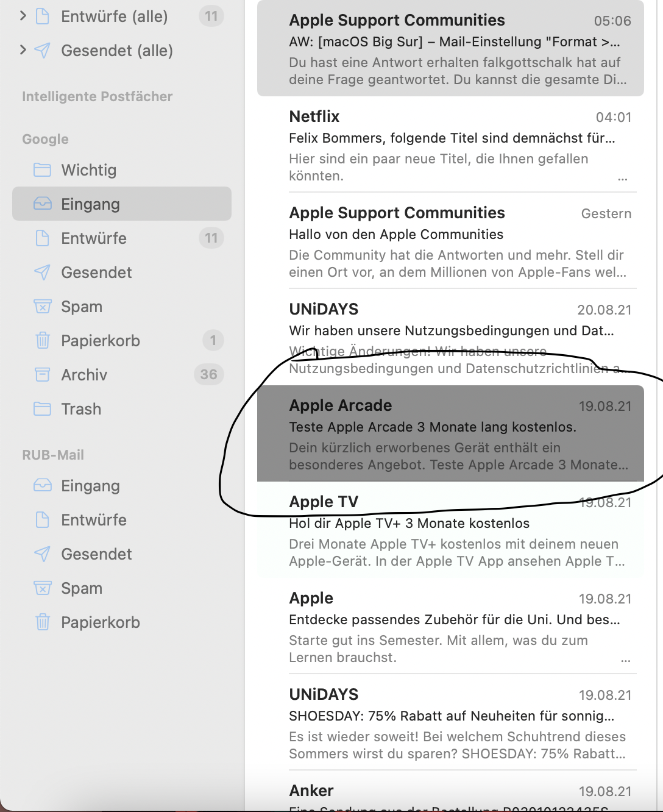Screen dimensions: 663x812
Task: Click the RUB-Mail Gesendet paper plane icon
Action: click(42, 554)
